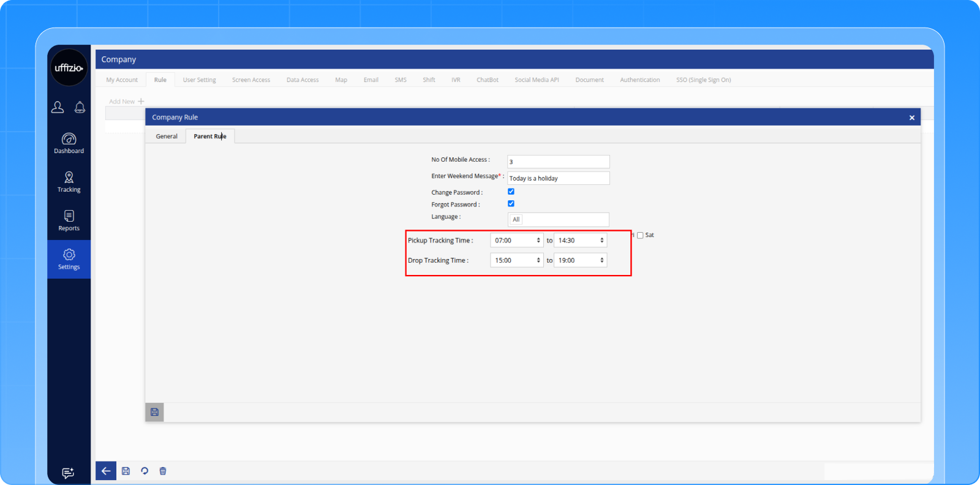Uncheck the Change Password checkbox
Screen dimensions: 980x485
[x=511, y=192]
